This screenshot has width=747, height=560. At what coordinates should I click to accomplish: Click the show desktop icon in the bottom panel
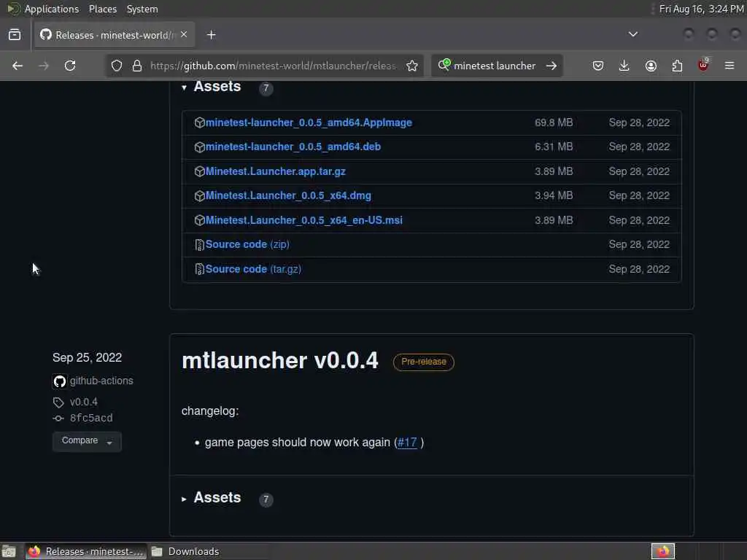click(x=9, y=551)
